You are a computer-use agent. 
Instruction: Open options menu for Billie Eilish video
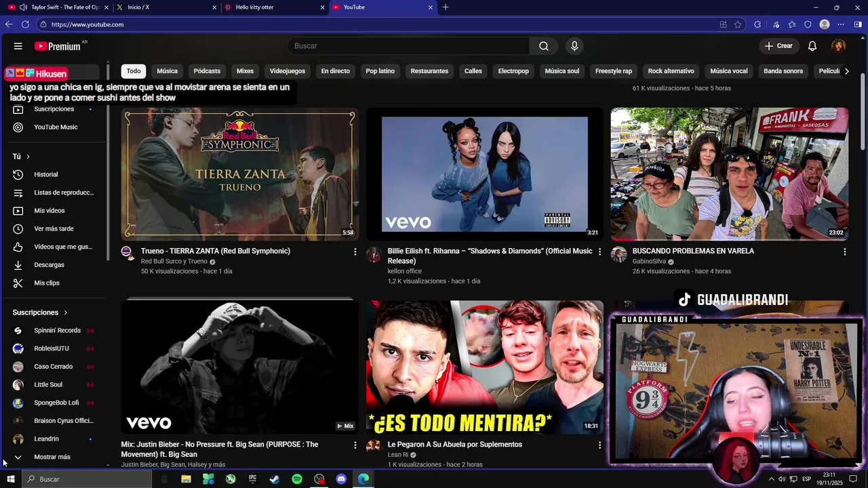tap(599, 251)
